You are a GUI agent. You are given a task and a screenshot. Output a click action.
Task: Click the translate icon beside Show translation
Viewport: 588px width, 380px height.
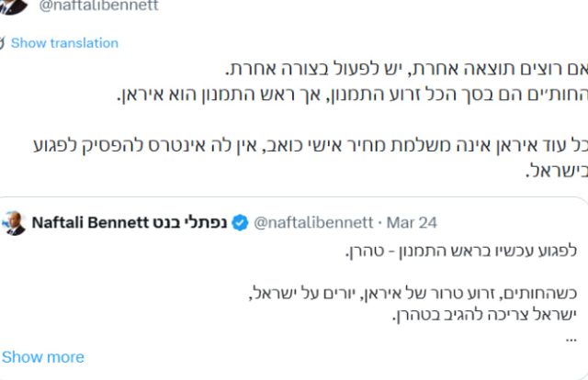click(3, 43)
